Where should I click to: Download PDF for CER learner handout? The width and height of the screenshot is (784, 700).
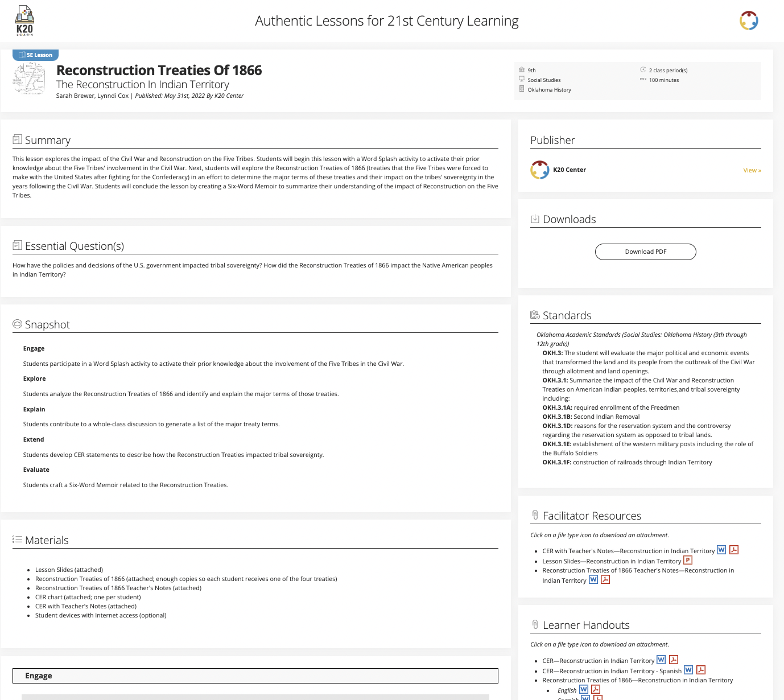[674, 660]
